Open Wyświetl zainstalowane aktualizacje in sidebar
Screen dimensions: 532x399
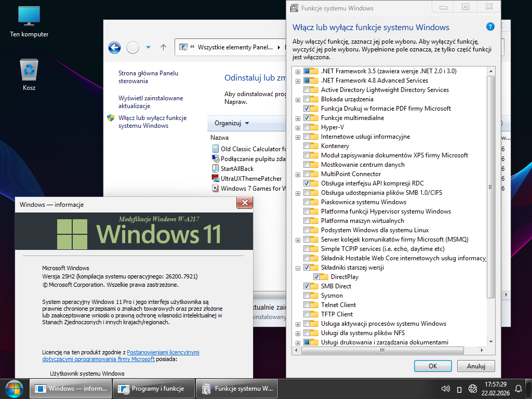click(151, 102)
